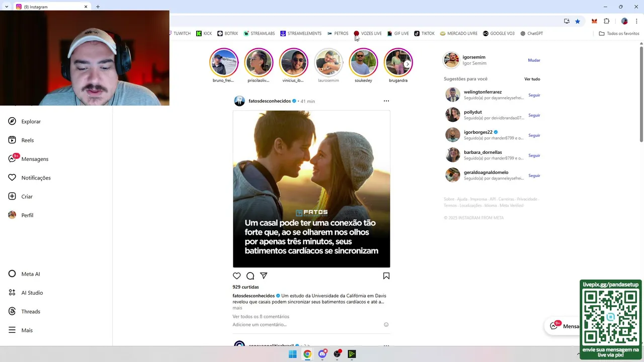Open the emoji picker in the comment box
This screenshot has width=644, height=362.
point(386,325)
